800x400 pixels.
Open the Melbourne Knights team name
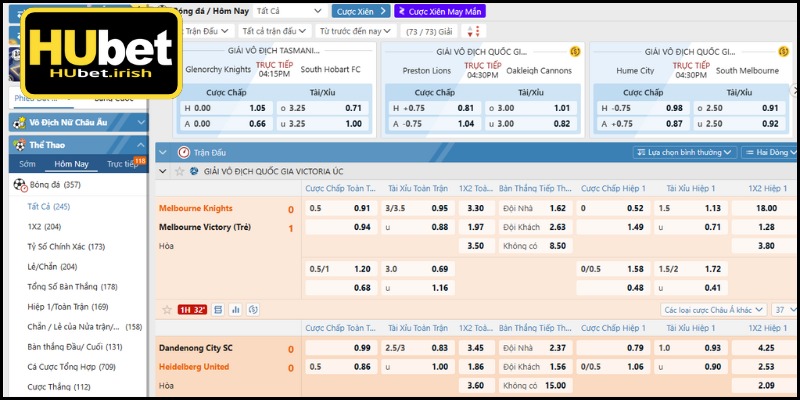(196, 208)
